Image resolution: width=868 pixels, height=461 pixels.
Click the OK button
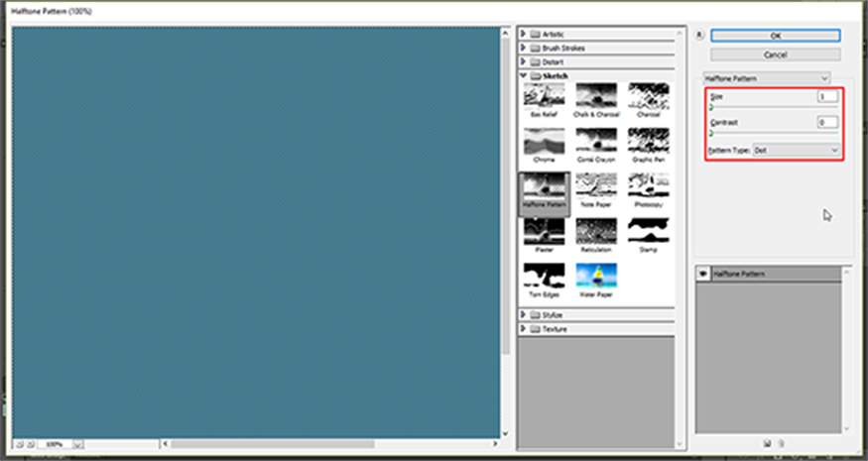point(776,36)
